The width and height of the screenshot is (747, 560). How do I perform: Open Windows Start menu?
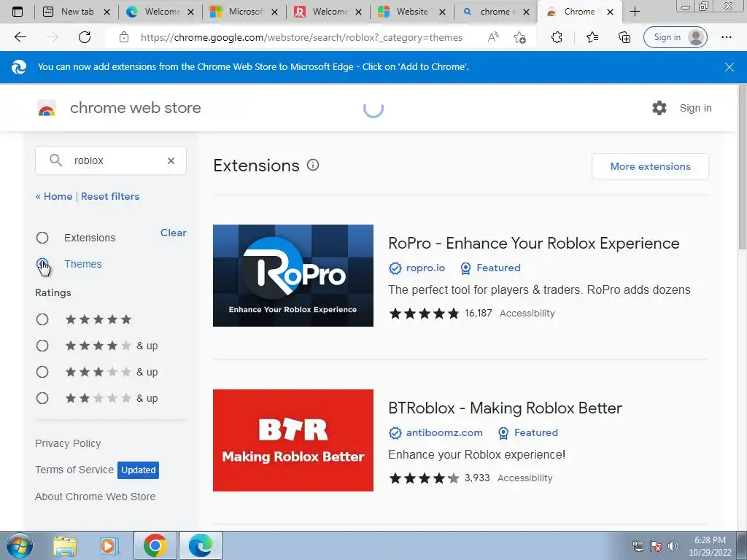[19, 545]
